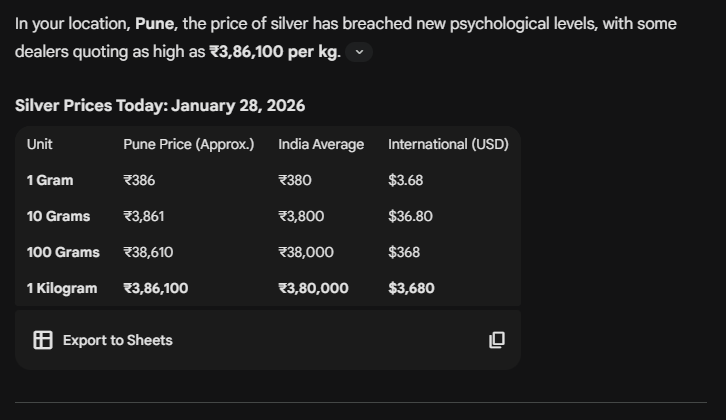Select the "1 Kilogram" row label
Screen dimensions: 726x420
coord(62,288)
